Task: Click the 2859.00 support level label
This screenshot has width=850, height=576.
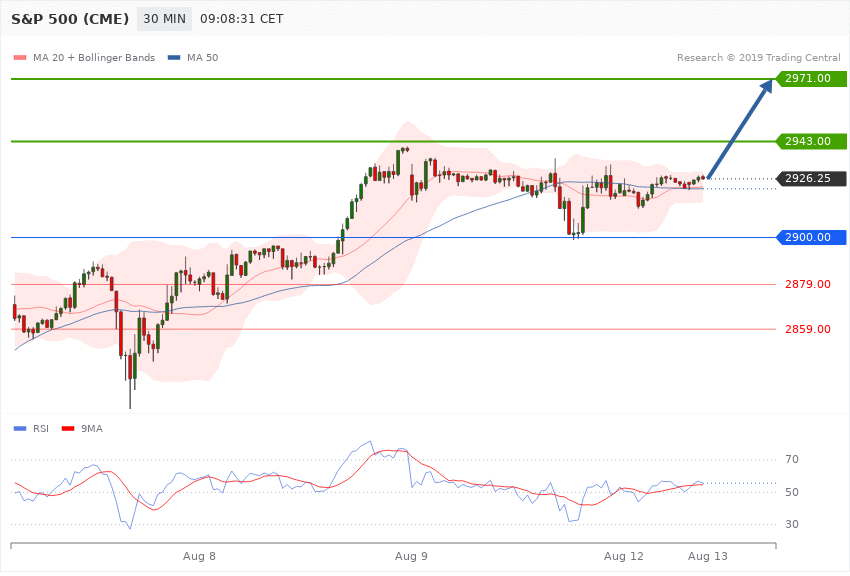Action: (808, 329)
